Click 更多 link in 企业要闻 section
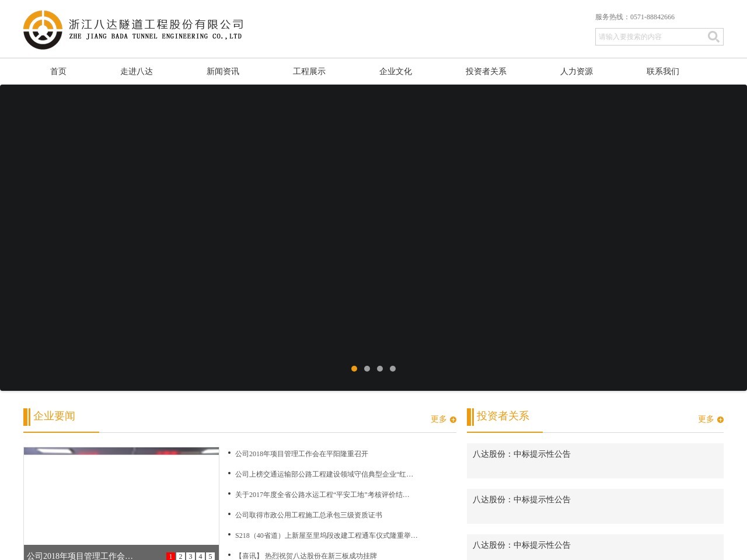The width and height of the screenshot is (747, 560). [x=438, y=419]
